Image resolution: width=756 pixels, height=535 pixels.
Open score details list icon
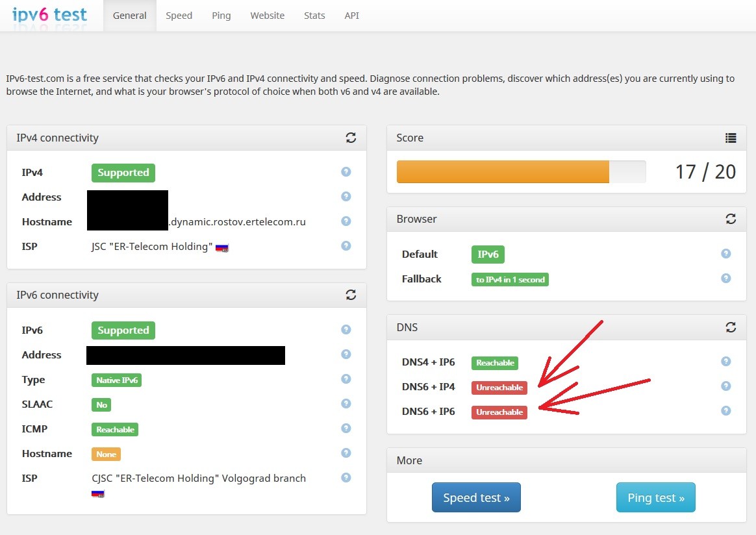tap(731, 138)
